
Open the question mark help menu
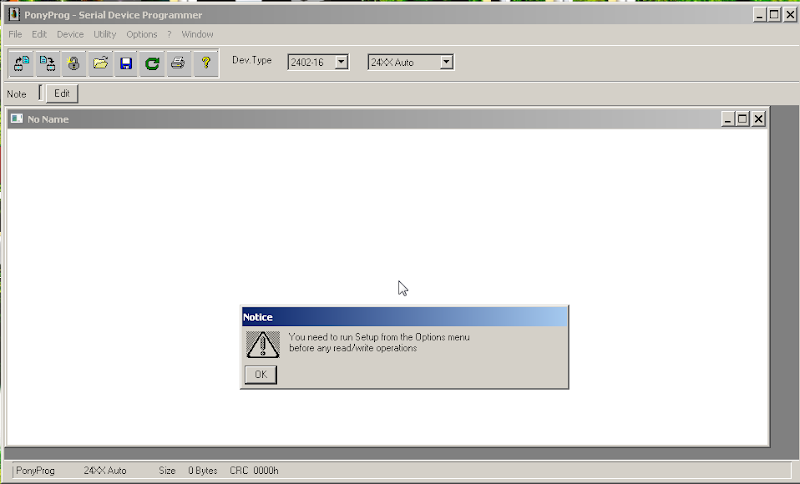point(169,34)
